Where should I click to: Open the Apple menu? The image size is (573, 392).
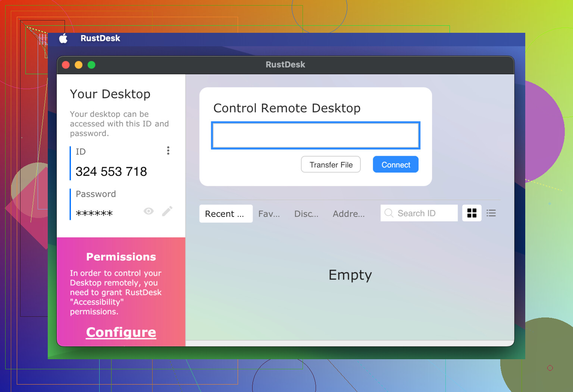click(63, 38)
